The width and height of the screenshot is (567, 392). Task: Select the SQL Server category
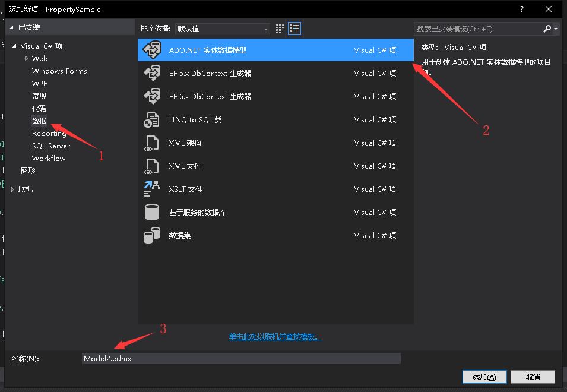[51, 146]
